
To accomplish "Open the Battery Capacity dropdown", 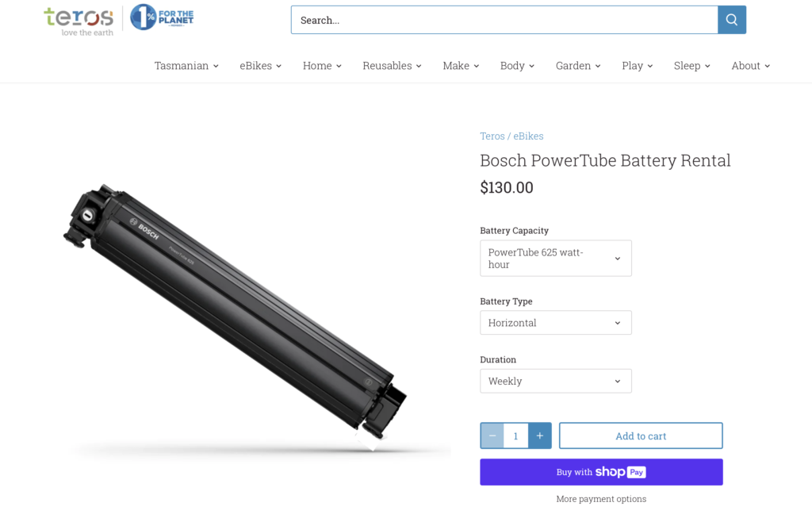I will [556, 258].
